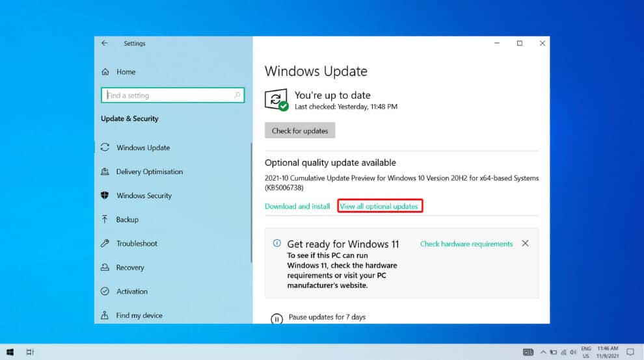The height and width of the screenshot is (360, 644).
Task: Click the Optional quality update available heading
Action: click(330, 162)
